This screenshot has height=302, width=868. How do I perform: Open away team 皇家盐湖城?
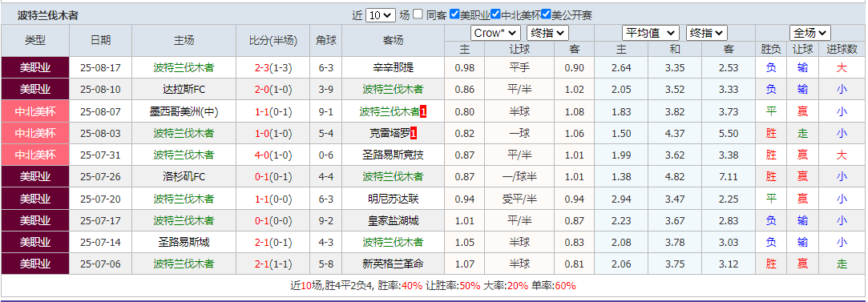click(393, 221)
